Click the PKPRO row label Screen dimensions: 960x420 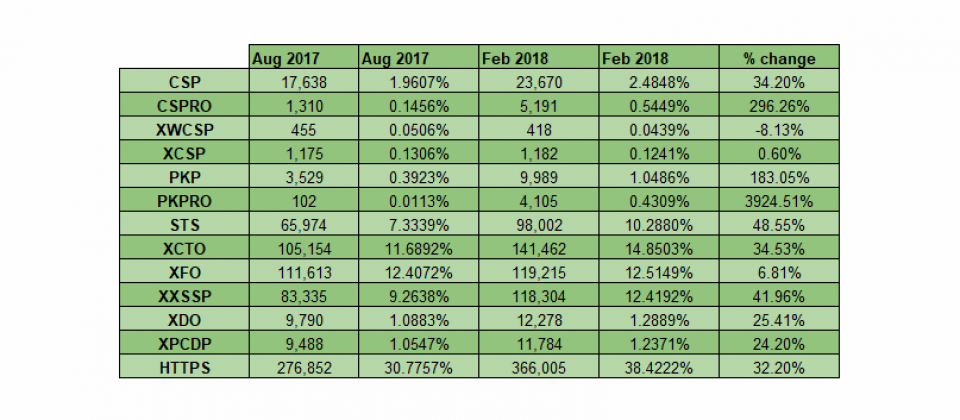point(184,200)
